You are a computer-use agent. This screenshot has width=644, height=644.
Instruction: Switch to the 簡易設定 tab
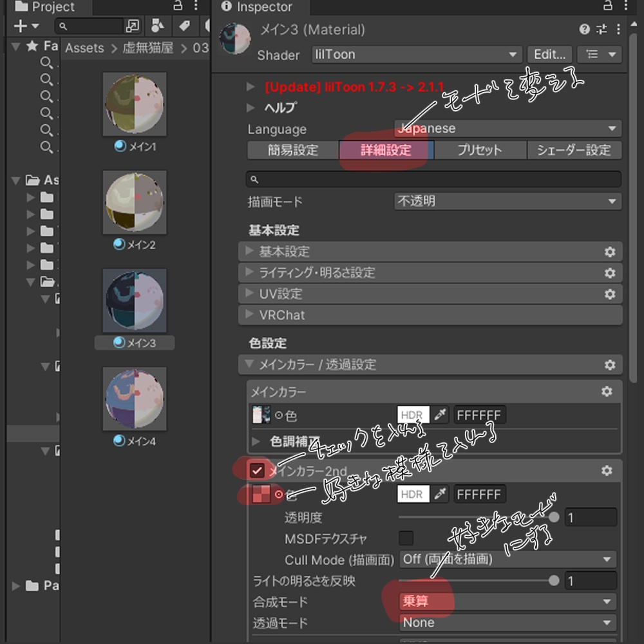293,149
